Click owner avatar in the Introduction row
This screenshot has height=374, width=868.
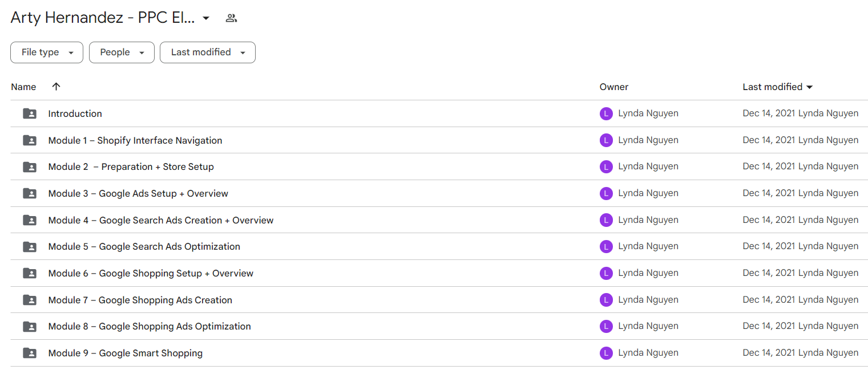pos(606,113)
